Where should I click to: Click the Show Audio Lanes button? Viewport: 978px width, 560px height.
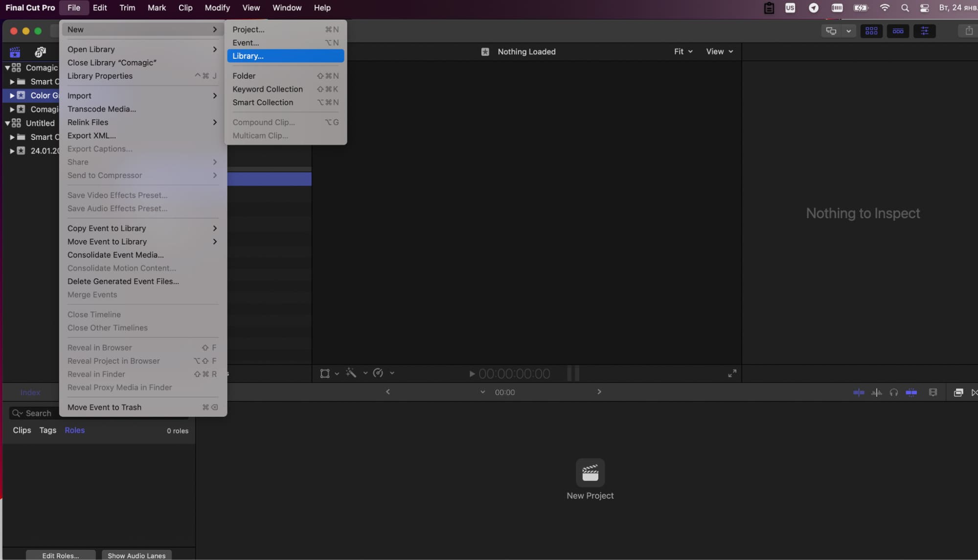(136, 556)
